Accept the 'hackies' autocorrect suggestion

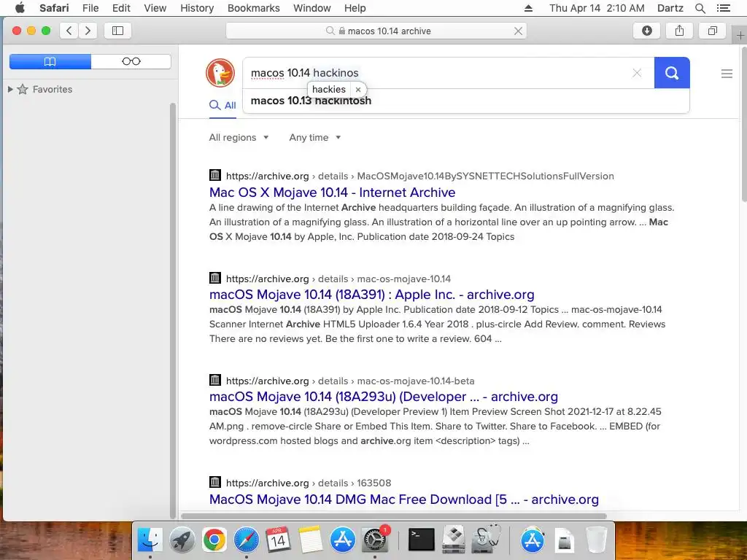click(x=329, y=90)
